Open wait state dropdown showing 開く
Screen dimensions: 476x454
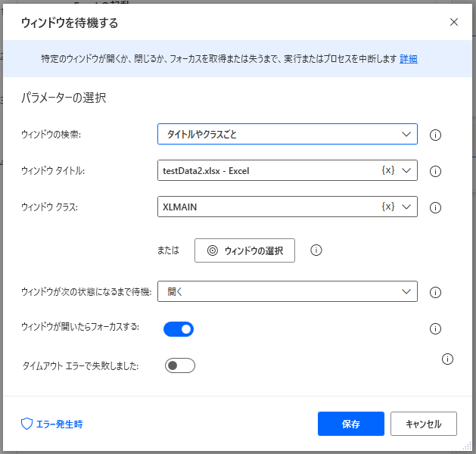coord(287,291)
